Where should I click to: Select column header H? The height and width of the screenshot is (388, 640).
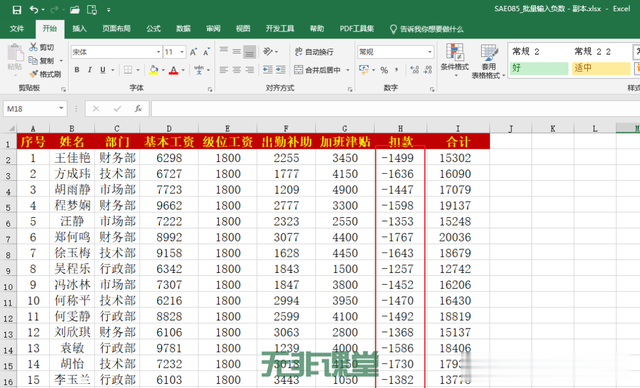[x=400, y=129]
